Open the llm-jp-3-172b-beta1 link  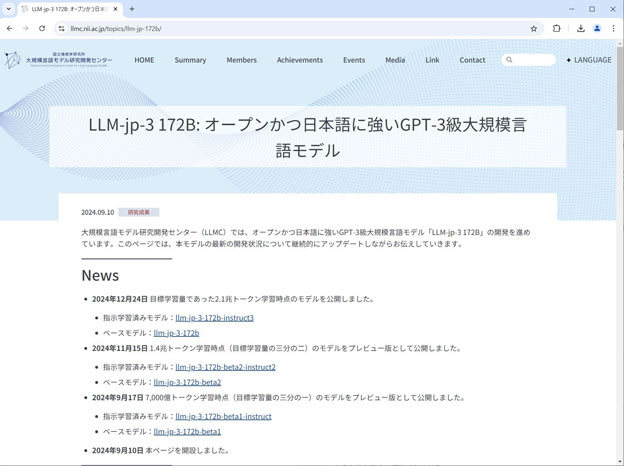click(187, 431)
